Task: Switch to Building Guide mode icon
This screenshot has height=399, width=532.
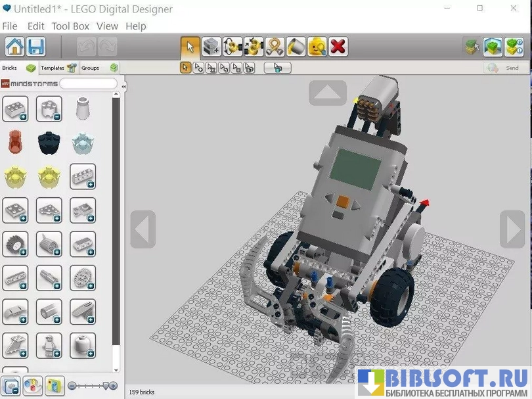Action: point(514,47)
